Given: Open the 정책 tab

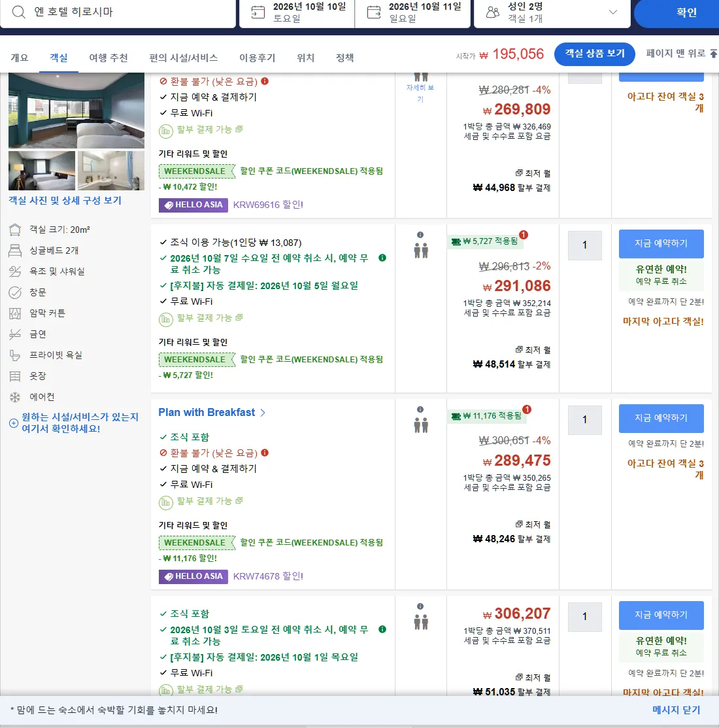Looking at the screenshot, I should [344, 58].
